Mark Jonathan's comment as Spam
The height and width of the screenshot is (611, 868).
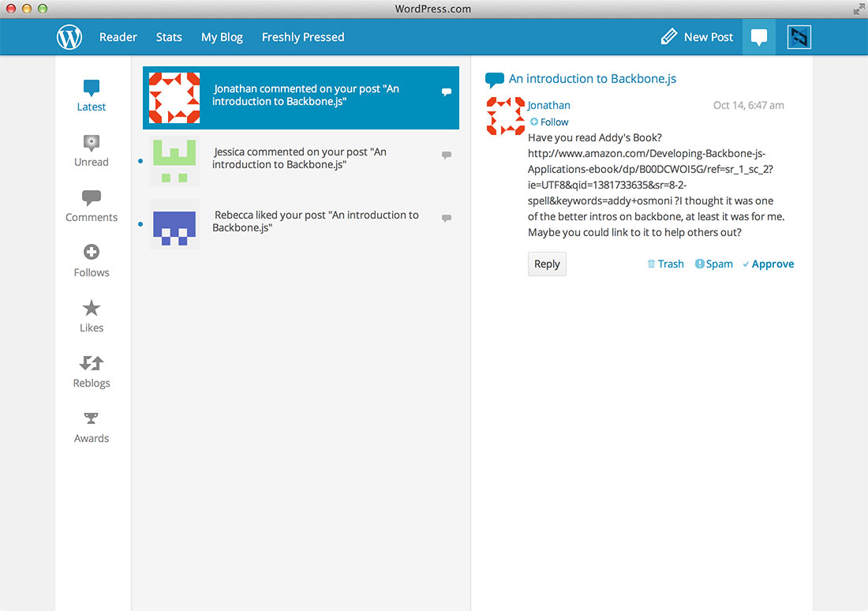(x=713, y=264)
